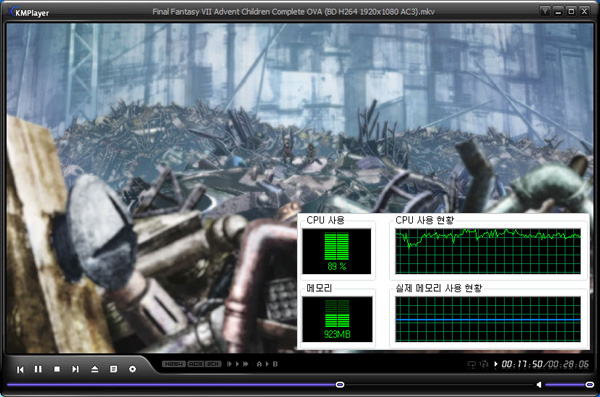Open the KMPlayer logo main menu
Image resolution: width=600 pixels, height=397 pixels.
pos(29,12)
